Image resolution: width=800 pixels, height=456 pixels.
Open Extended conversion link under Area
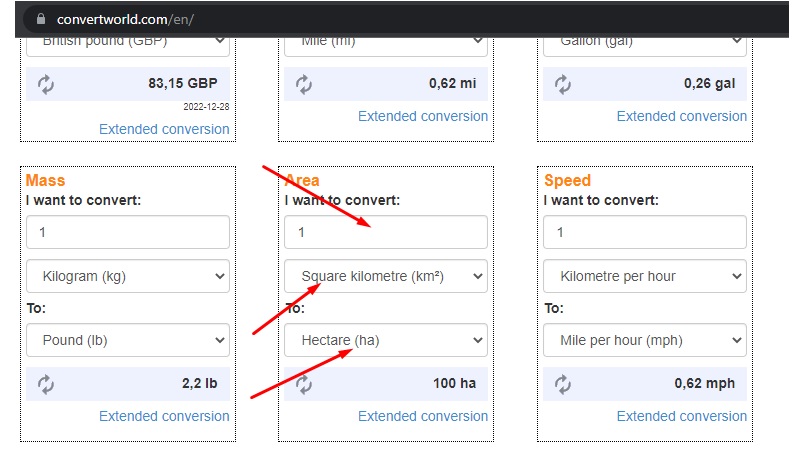423,416
